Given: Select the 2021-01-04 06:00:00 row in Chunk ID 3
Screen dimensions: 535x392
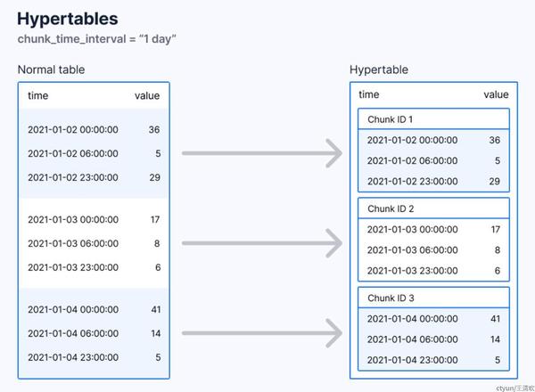Looking at the screenshot, I should (433, 339).
